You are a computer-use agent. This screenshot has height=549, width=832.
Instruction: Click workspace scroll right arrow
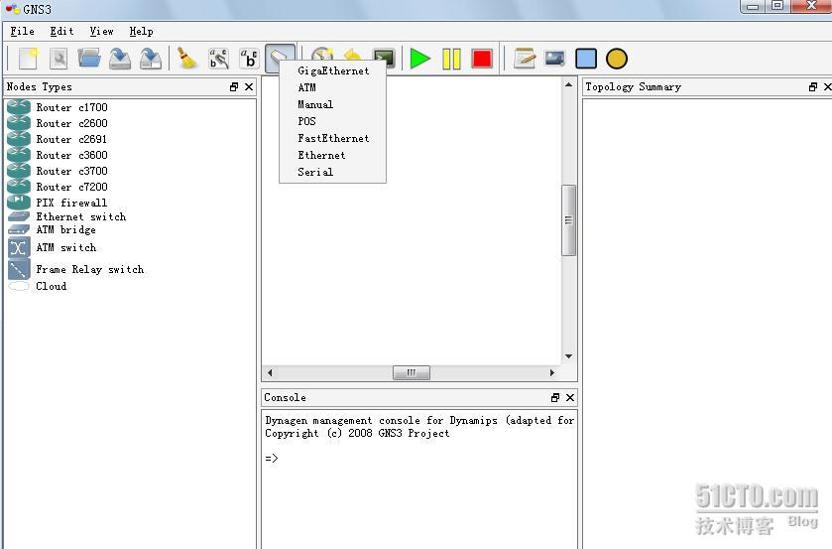(552, 372)
